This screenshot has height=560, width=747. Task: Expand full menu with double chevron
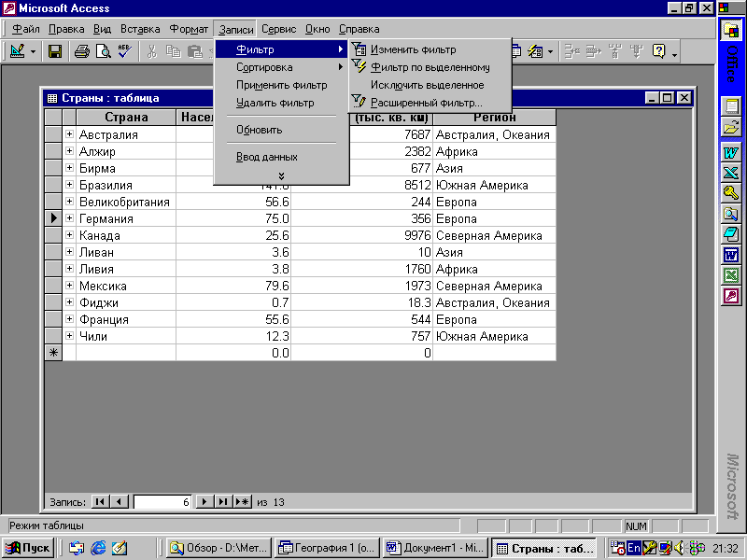[x=282, y=175]
